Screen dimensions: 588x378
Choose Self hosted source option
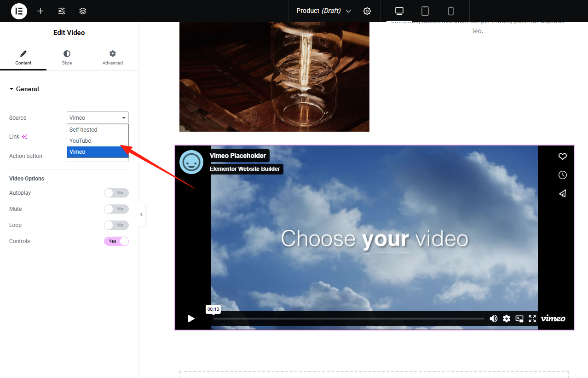tap(83, 130)
